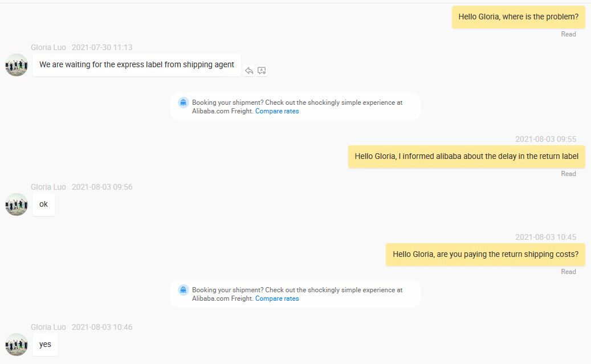Open Gloria Luo's avatar next to the 'yes' message
Viewport: 591px width, 364px height.
16,345
